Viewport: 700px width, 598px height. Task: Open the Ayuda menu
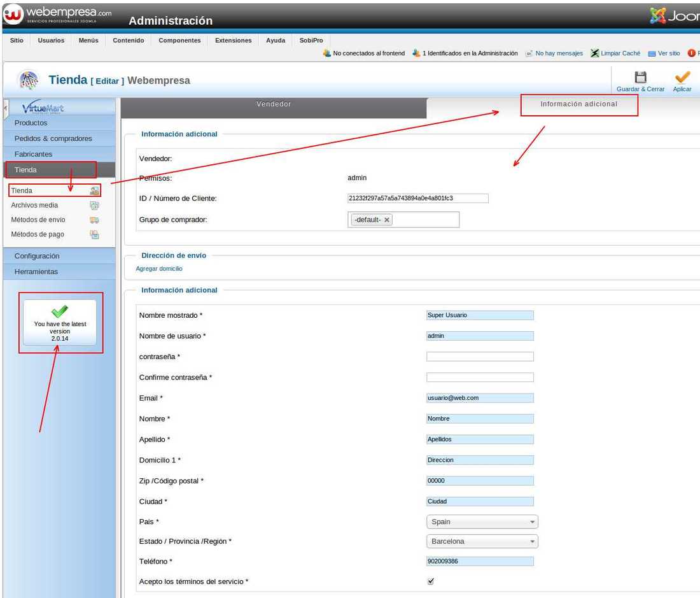click(276, 40)
